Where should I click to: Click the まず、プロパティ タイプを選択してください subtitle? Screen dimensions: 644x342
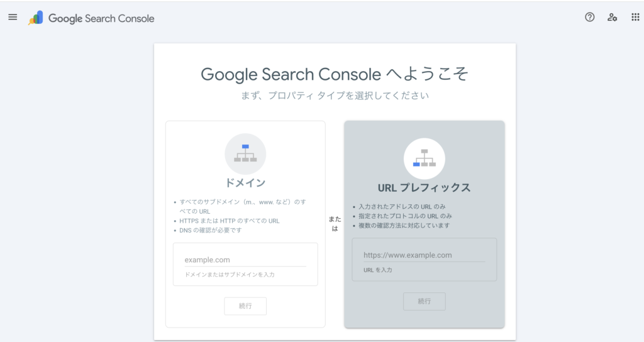(335, 96)
